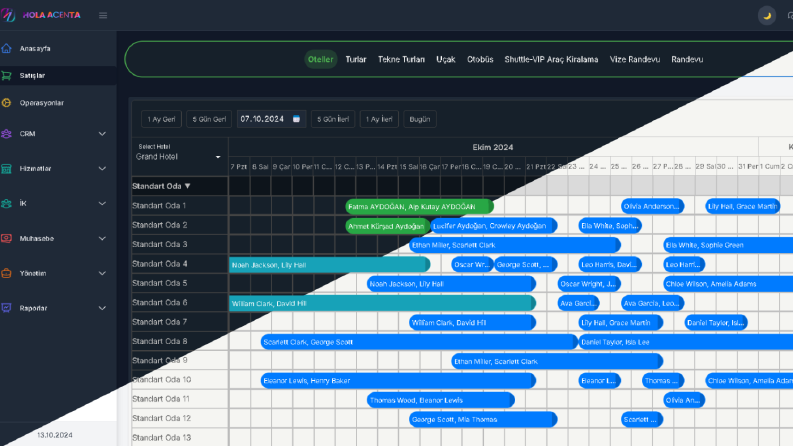Select Lily Hall, Grace Martin in Oda 7
Image resolution: width=793 pixels, height=446 pixels.
point(621,323)
